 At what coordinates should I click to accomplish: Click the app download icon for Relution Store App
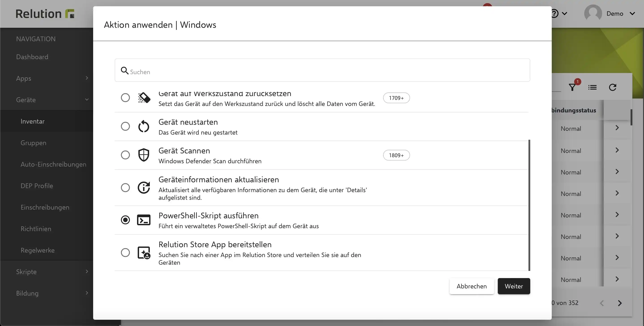pyautogui.click(x=144, y=253)
